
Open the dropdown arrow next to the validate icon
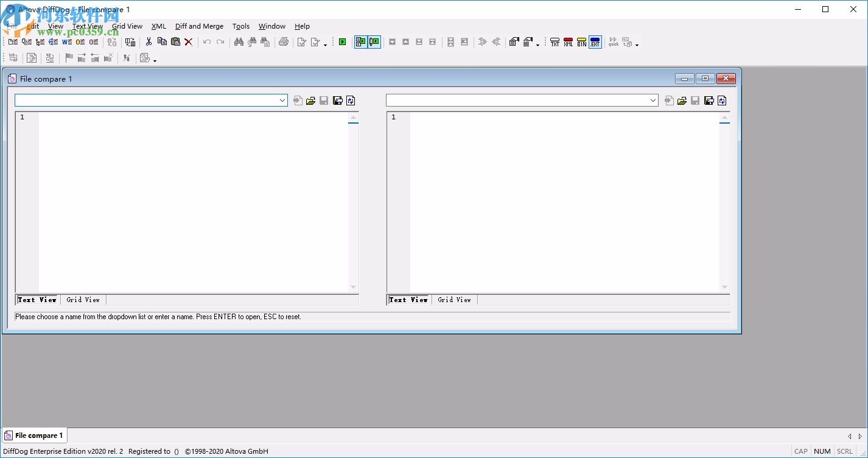[x=325, y=44]
